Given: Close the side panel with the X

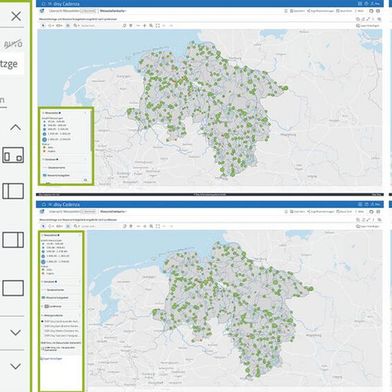Looking at the screenshot, I should 16,16.
